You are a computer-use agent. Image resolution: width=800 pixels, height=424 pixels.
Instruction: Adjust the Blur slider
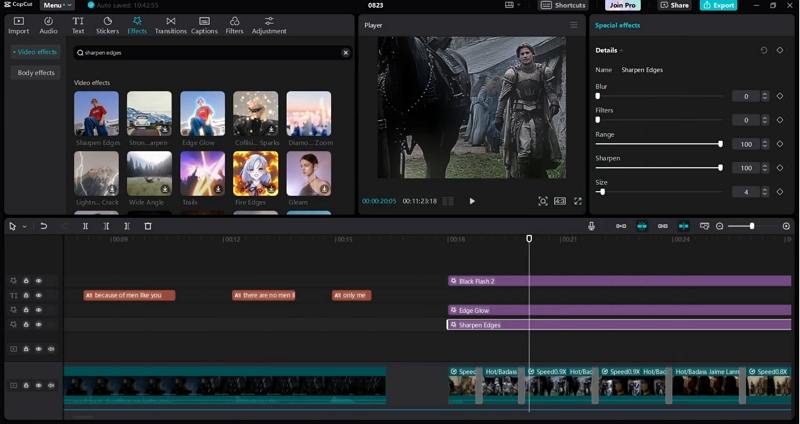[x=659, y=96]
